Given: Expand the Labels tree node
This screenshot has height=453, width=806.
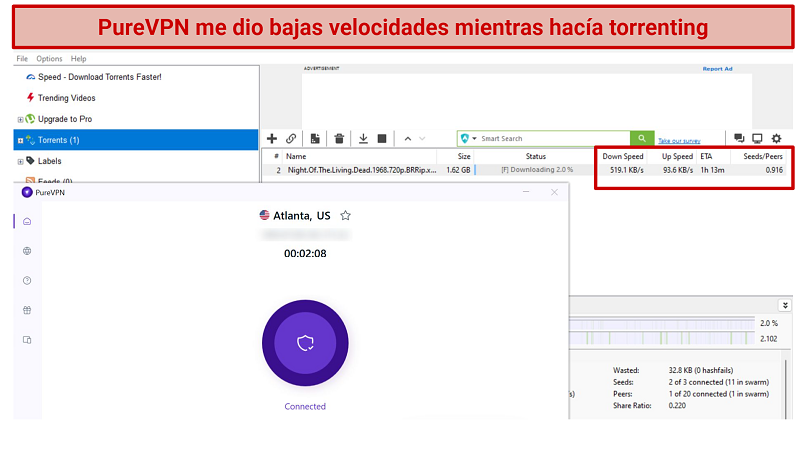Looking at the screenshot, I should [x=20, y=162].
